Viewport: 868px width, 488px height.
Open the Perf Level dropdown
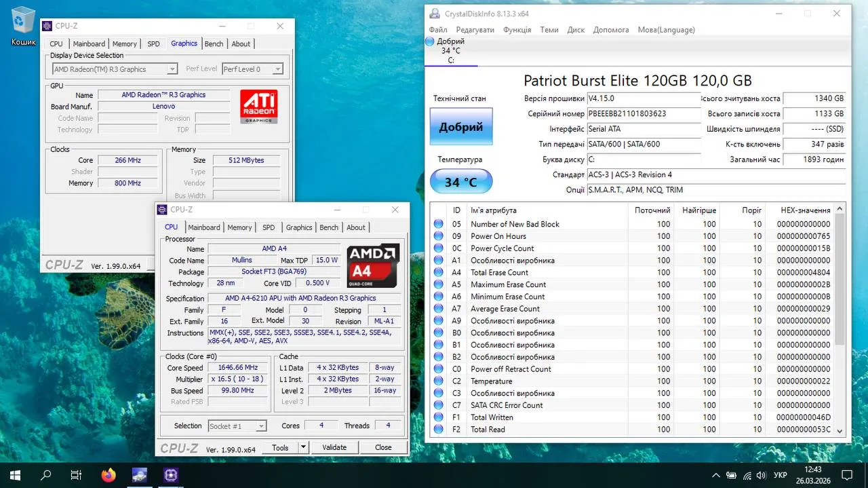tap(252, 69)
